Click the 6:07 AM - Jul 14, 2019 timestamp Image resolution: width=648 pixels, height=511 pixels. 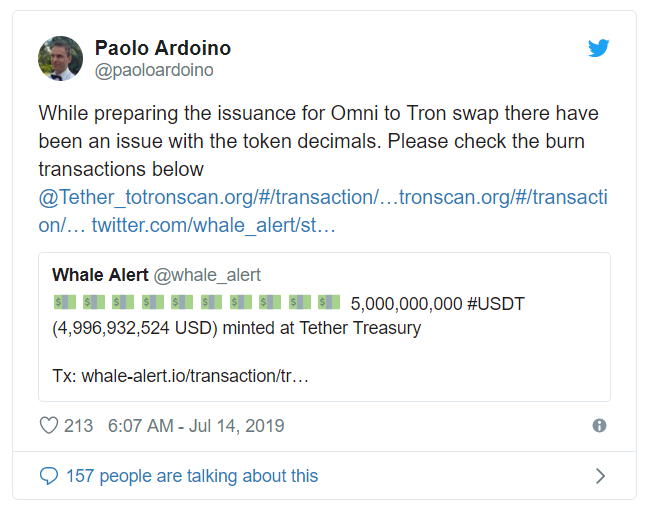click(196, 426)
